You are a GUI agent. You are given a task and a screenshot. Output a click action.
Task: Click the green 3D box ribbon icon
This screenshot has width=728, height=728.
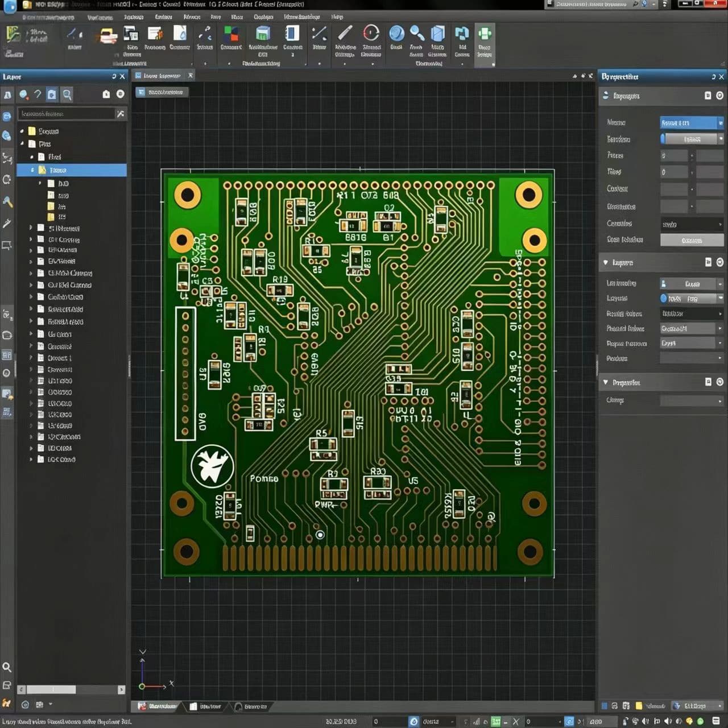(262, 34)
